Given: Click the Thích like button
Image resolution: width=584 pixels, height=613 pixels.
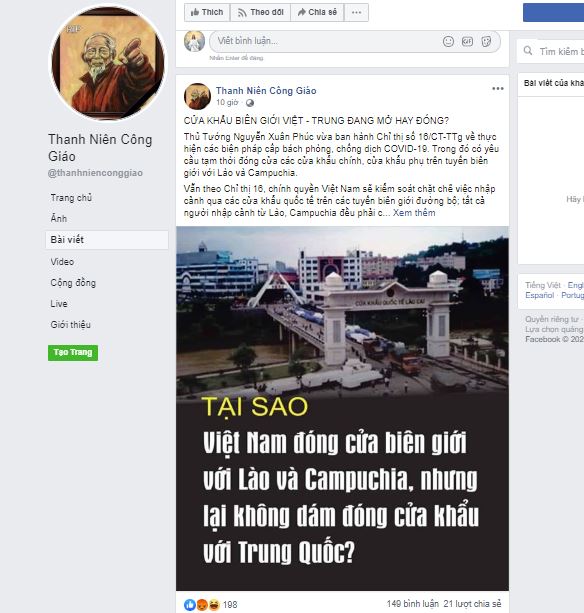Looking at the screenshot, I should (x=207, y=13).
